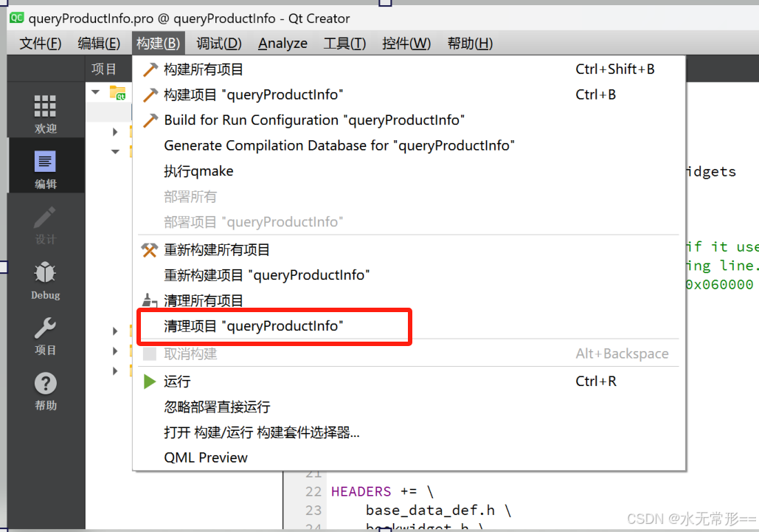Viewport: 759px width, 532px height.
Task: Choose 清理项目 "queryProductInfo" entry
Action: point(409,326)
